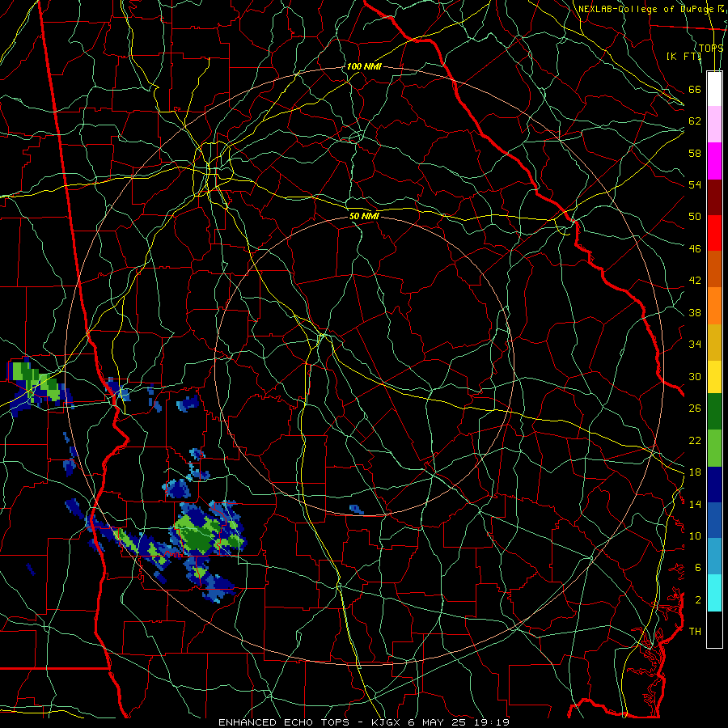Select the yellow legend color band
The height and width of the screenshot is (728, 728).
point(714,377)
